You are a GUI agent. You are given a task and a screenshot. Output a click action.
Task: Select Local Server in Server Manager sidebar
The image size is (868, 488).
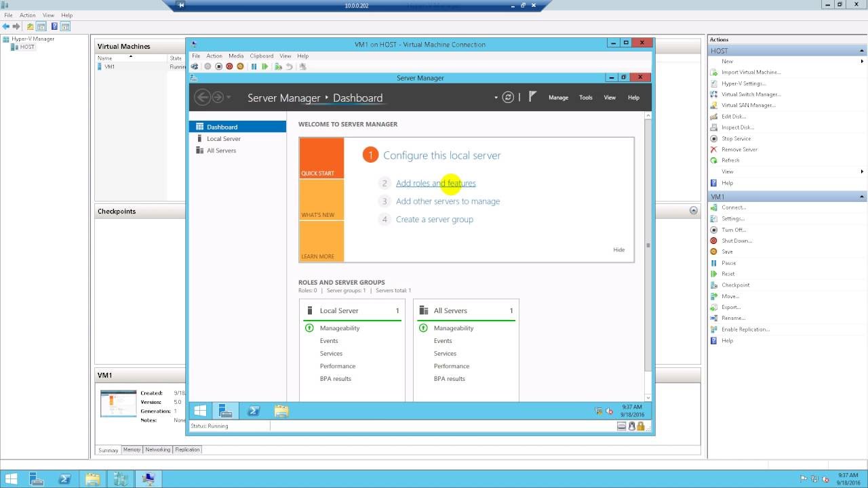237,138
